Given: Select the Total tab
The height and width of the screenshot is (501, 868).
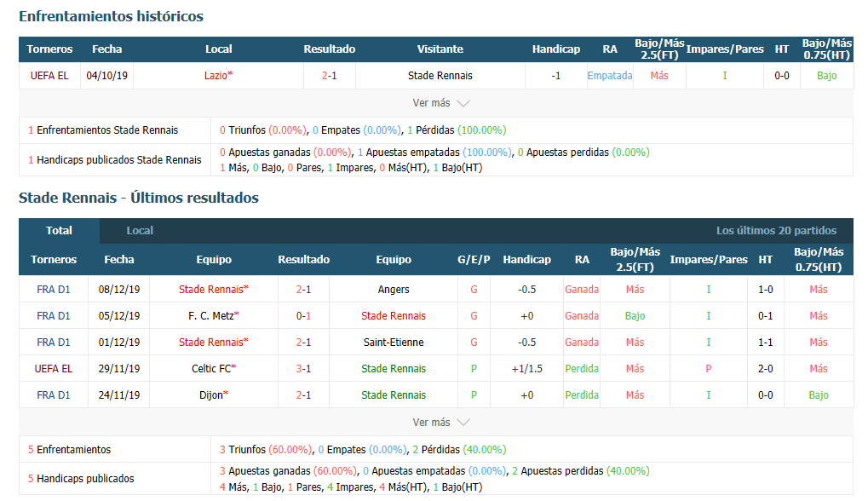Looking at the screenshot, I should [60, 231].
